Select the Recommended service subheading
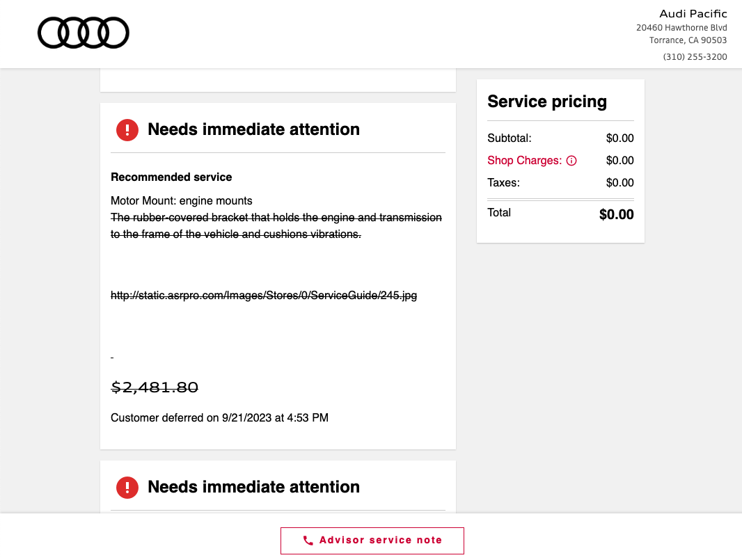 (x=171, y=177)
